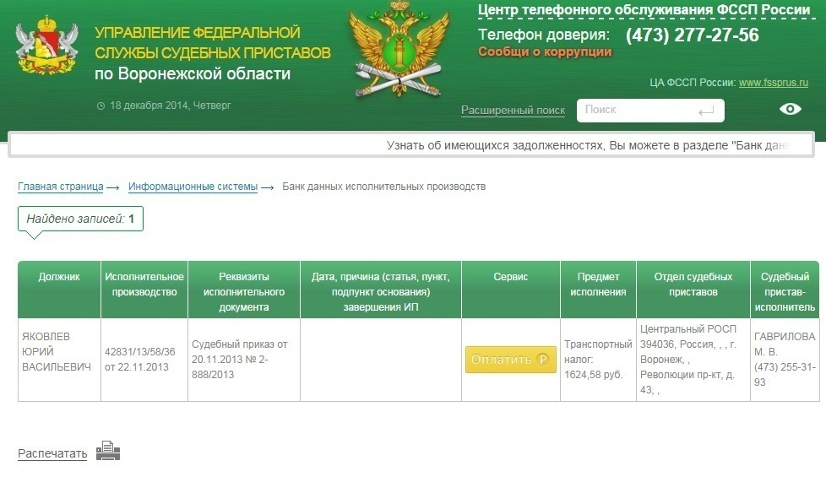Click the printer icon next to Распечатать

tap(108, 451)
